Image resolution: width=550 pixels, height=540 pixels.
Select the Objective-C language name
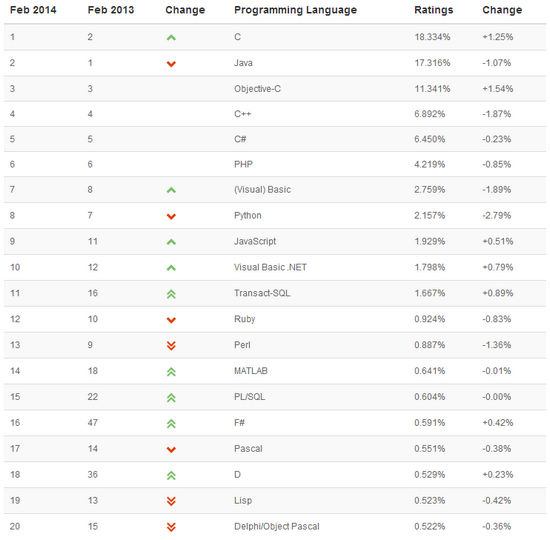pyautogui.click(x=257, y=89)
